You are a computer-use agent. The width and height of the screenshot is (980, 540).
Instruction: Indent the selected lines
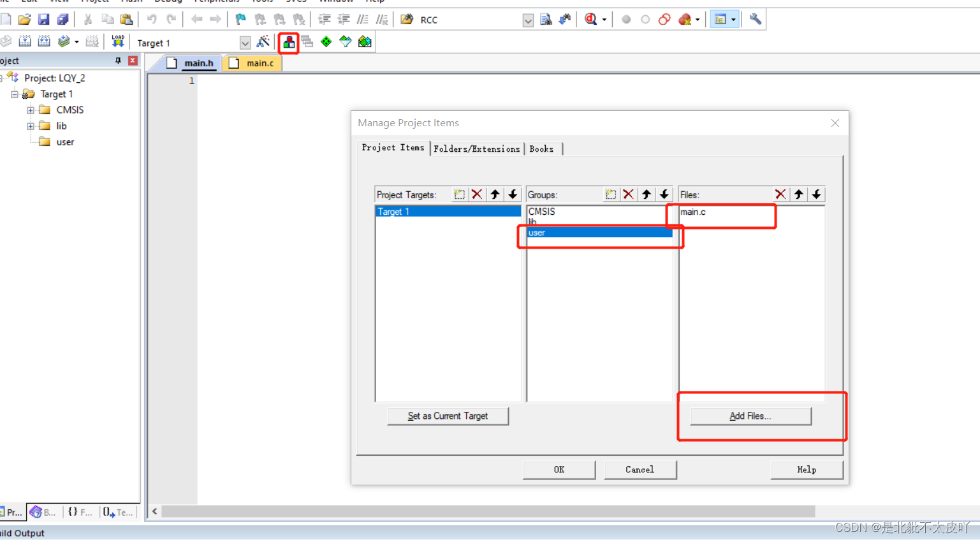pos(325,20)
